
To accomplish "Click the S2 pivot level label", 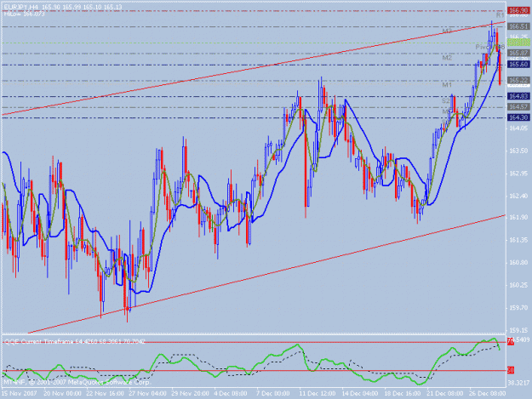I will [x=446, y=101].
